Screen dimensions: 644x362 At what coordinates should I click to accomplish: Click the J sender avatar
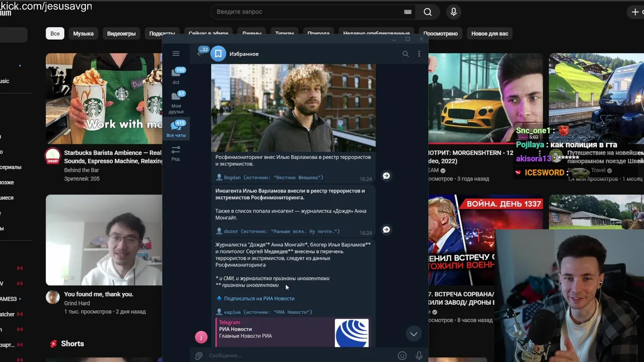(201, 337)
